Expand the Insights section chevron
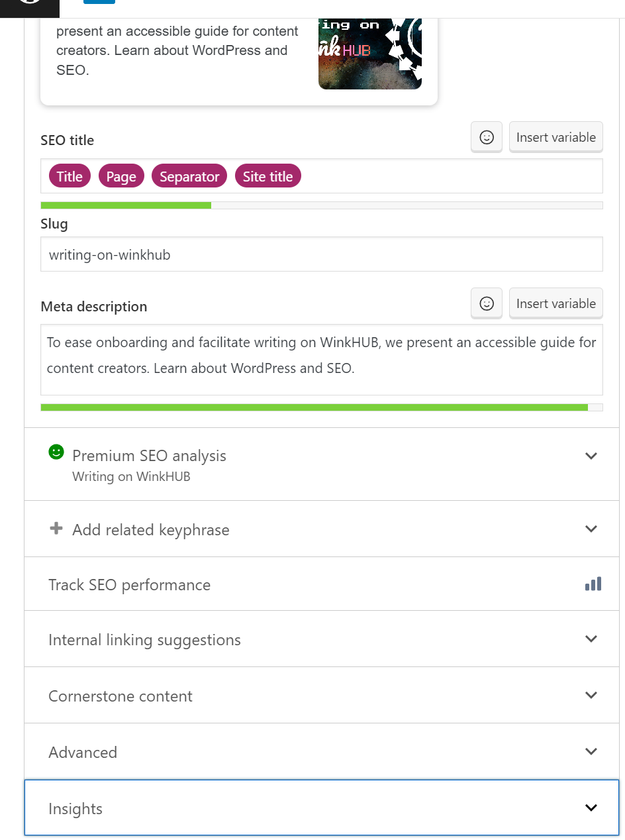Image resolution: width=625 pixels, height=840 pixels. pos(591,808)
